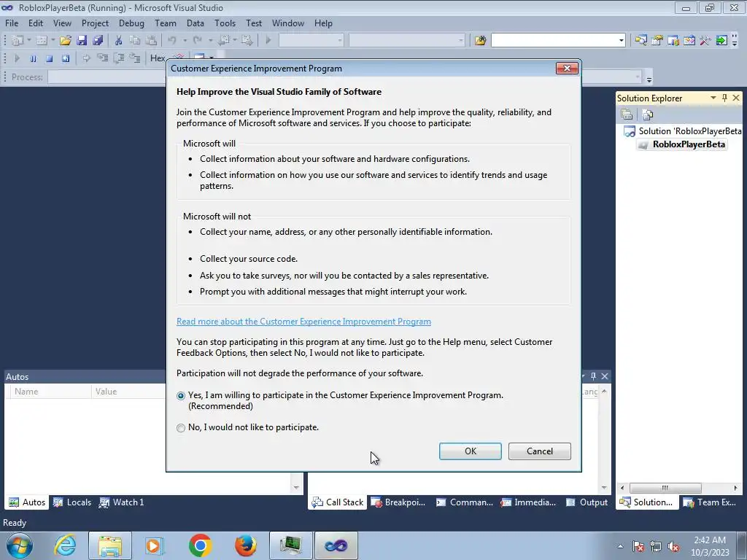Open the Edit menu
The width and height of the screenshot is (747, 560).
[36, 23]
